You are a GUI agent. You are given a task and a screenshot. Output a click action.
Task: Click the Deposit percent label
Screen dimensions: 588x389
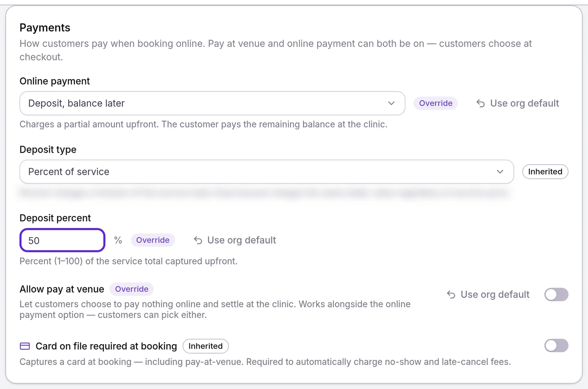[55, 218]
